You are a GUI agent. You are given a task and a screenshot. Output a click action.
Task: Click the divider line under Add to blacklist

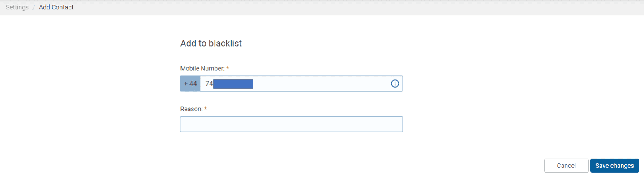tap(409, 53)
